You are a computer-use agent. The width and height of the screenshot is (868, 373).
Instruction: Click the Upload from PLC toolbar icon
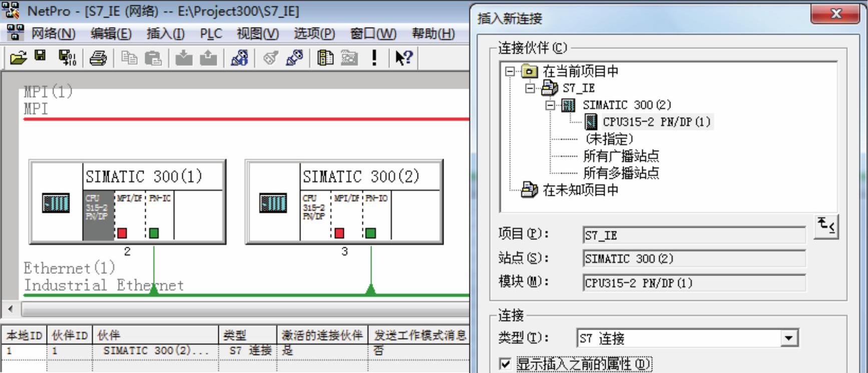[208, 58]
